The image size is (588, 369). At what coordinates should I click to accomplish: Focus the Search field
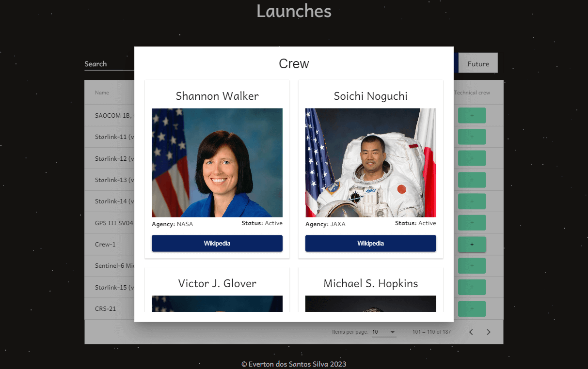[x=109, y=64]
